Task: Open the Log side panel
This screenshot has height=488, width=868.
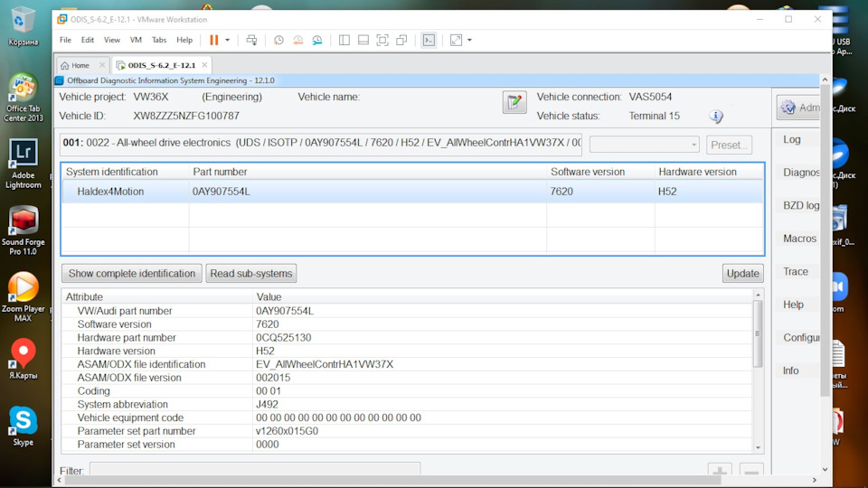Action: (792, 139)
